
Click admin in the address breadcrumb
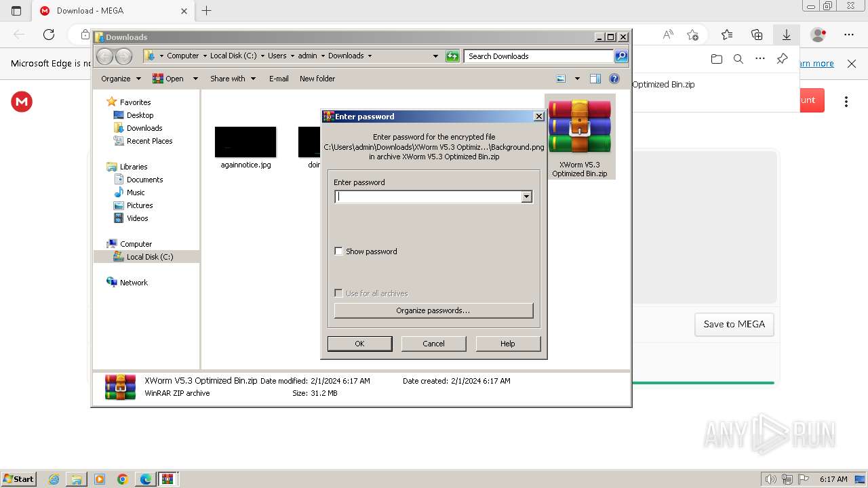coord(307,56)
